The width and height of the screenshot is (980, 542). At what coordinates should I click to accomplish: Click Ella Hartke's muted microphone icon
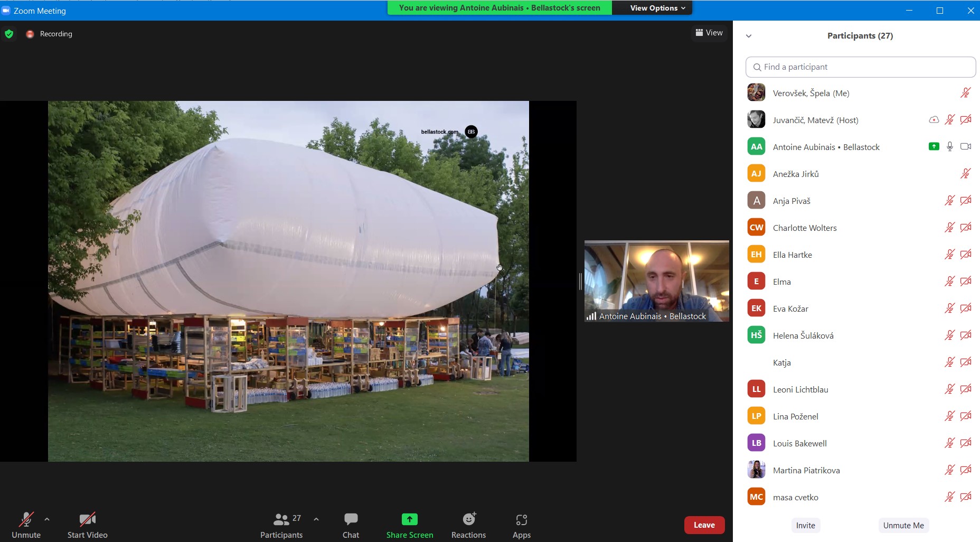pyautogui.click(x=949, y=254)
